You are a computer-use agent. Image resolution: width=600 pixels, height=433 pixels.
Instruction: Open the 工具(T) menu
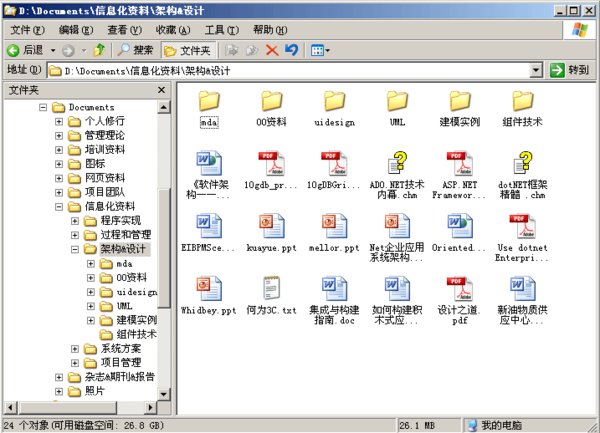point(221,29)
